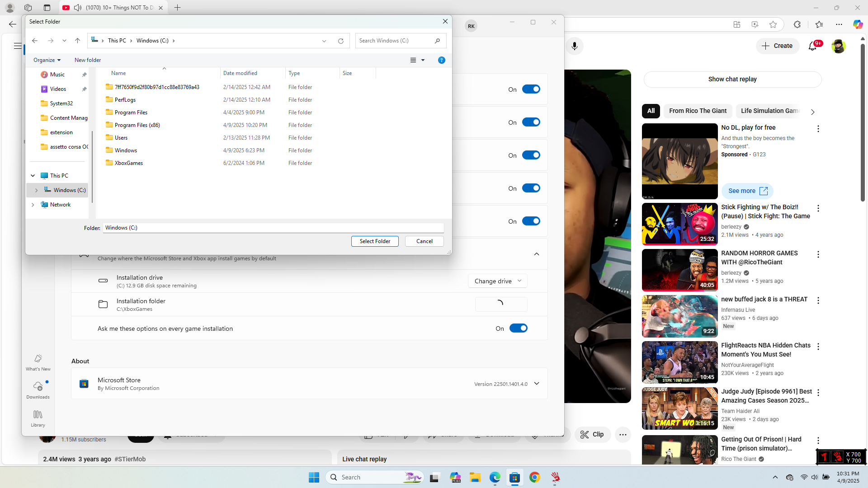Select From Rico The Giant chip
The width and height of the screenshot is (868, 488).
(x=698, y=111)
